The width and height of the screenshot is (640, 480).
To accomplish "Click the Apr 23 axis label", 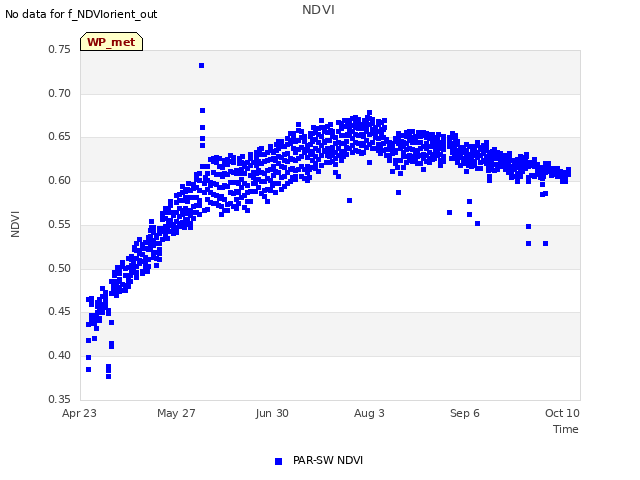I will 79,413.
